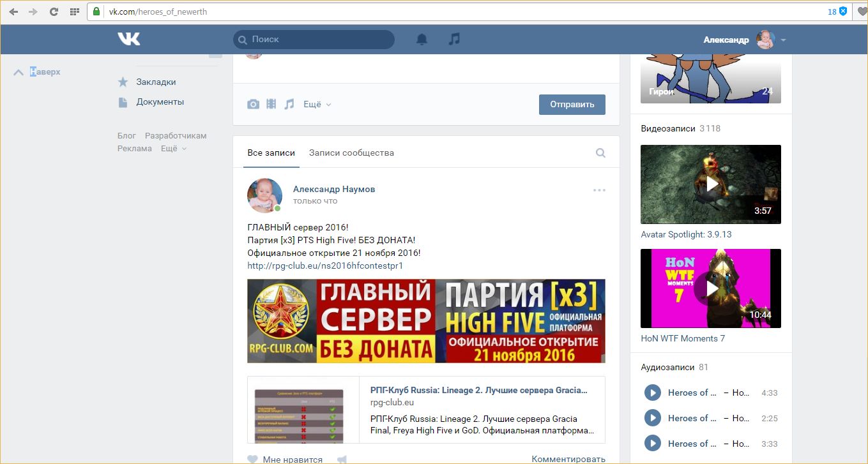Select the Все записи tab
The width and height of the screenshot is (868, 464).
click(271, 153)
